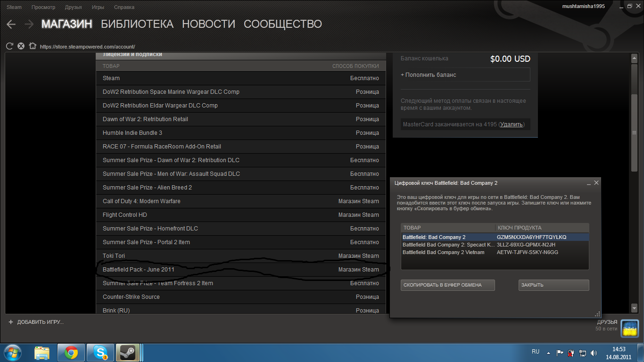Switch to the НОВОСТИ tab

(208, 24)
